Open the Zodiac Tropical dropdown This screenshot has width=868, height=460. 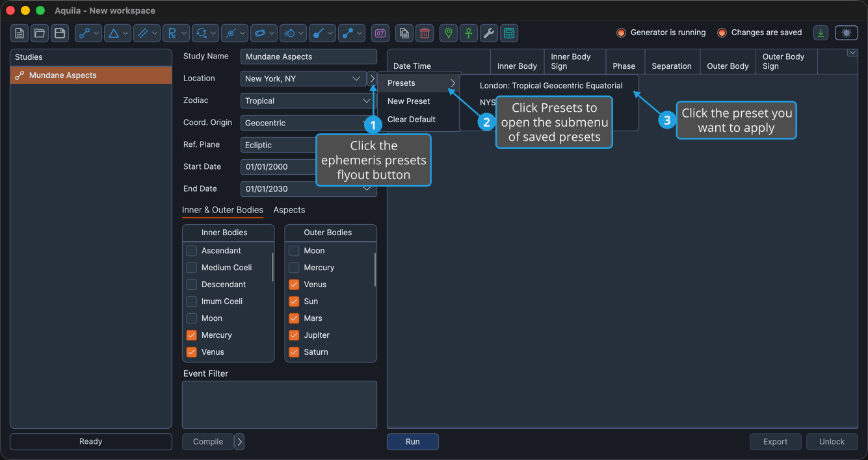click(308, 101)
